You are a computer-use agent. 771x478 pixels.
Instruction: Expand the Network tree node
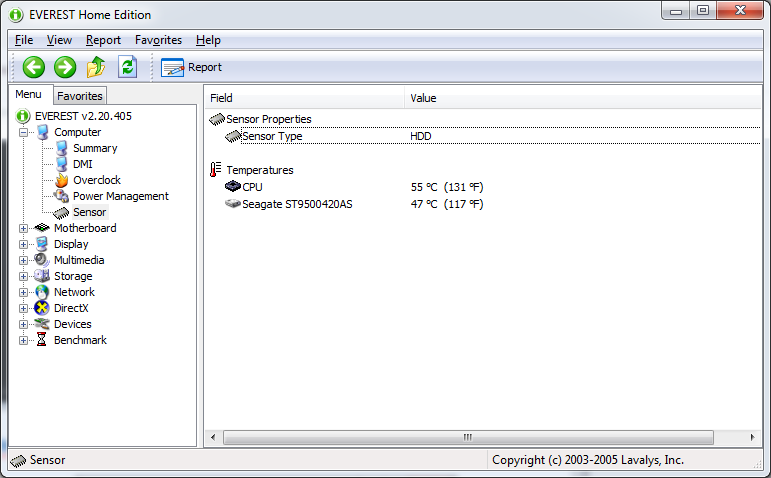(23, 292)
